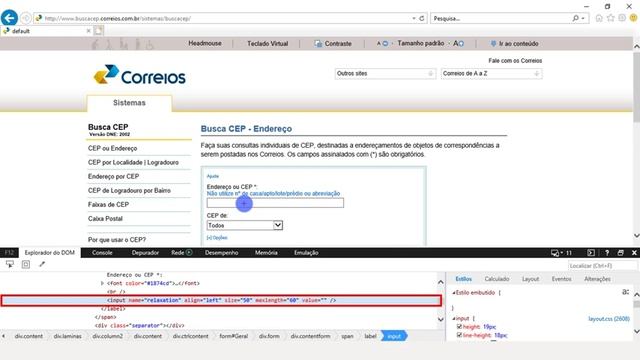The image size is (640, 360).
Task: Open the 'Caixa Postal' sidebar item
Action: 105,219
